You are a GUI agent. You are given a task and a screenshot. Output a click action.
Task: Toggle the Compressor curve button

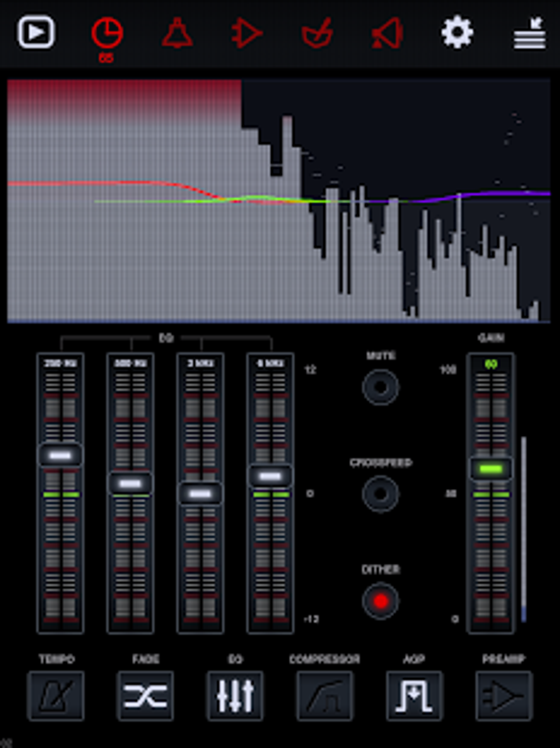pyautogui.click(x=324, y=696)
